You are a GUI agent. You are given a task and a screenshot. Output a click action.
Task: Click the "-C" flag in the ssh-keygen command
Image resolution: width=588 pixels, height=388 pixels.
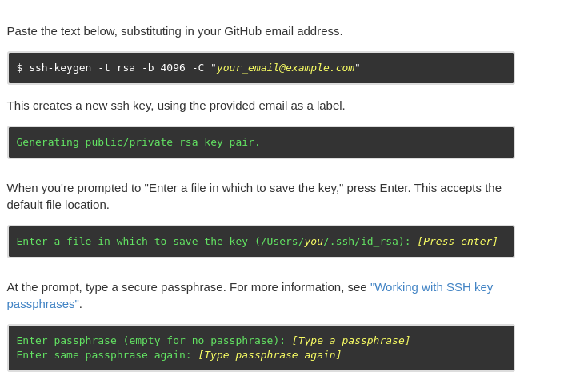pos(198,68)
